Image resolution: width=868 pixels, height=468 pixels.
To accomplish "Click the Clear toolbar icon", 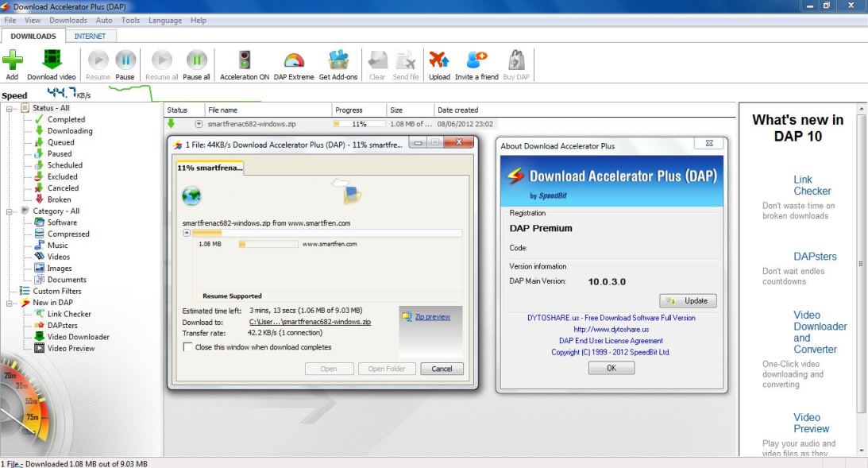I will point(377,60).
